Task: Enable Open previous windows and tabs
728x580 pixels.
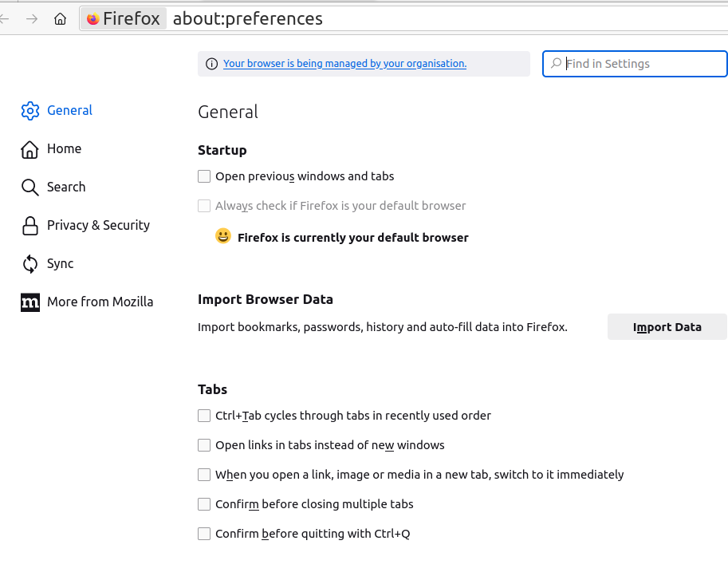Action: [204, 176]
